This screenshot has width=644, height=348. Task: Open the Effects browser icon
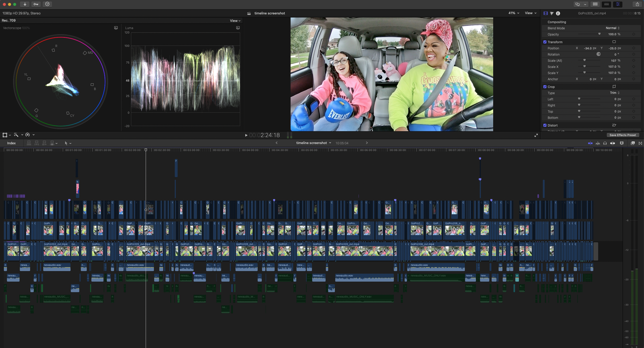[x=633, y=143]
